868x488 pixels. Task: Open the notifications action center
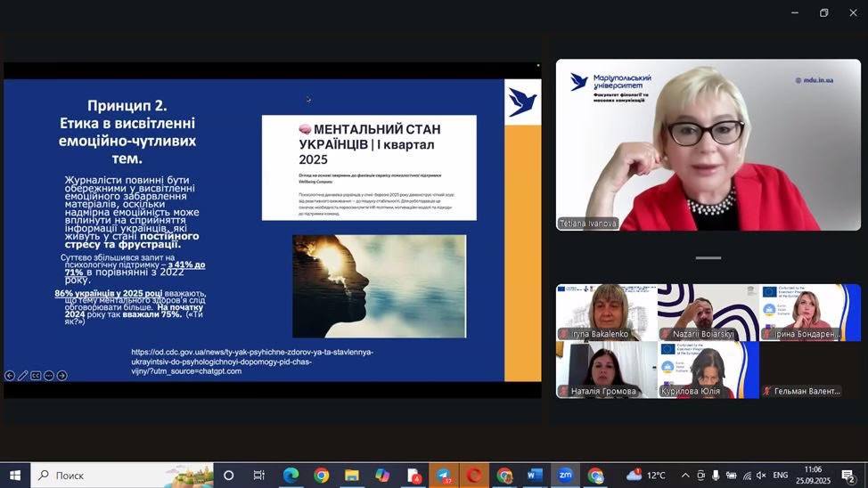pos(849,476)
